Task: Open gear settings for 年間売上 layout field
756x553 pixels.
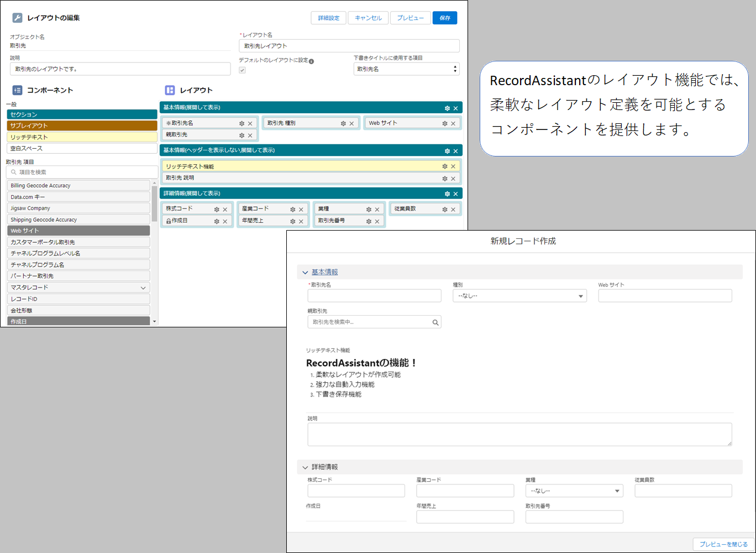Action: click(x=293, y=221)
